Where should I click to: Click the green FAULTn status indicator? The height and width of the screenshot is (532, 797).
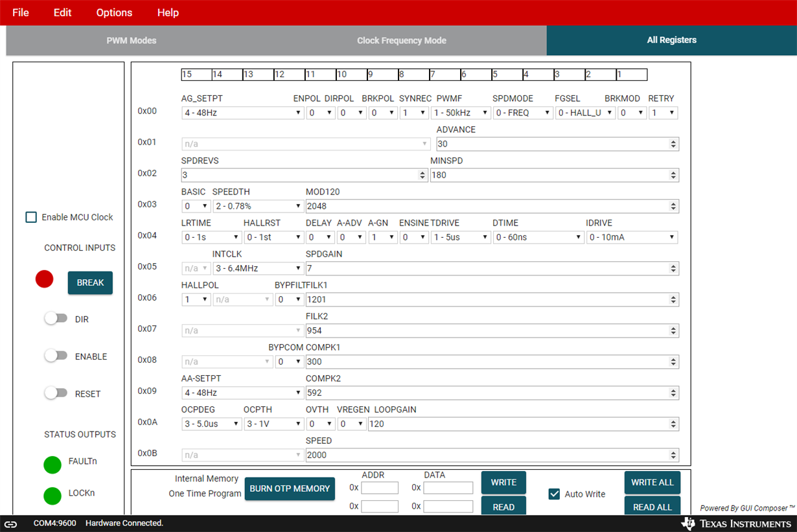52,465
